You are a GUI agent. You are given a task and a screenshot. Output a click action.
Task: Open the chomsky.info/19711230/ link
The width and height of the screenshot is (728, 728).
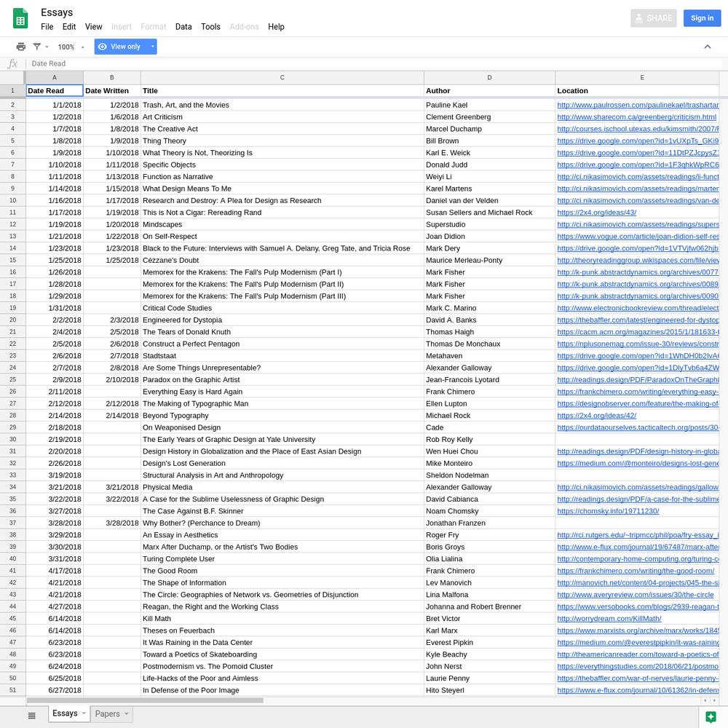[x=608, y=511]
